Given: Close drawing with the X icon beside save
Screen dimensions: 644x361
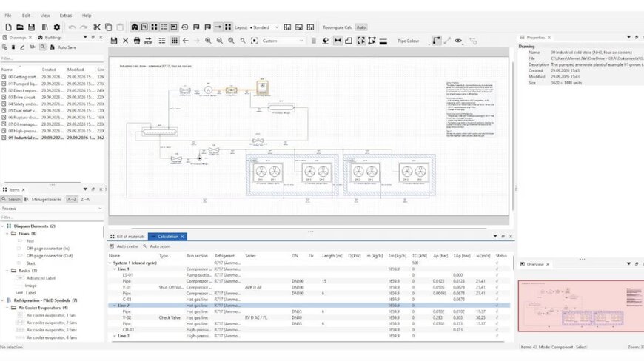Looking at the screenshot, I should click(x=125, y=41).
